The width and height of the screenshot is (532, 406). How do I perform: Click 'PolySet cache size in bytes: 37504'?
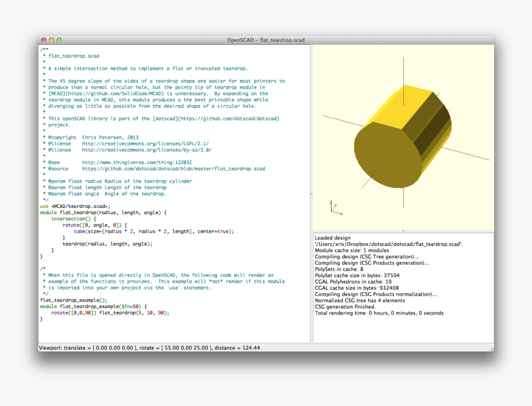coord(358,275)
